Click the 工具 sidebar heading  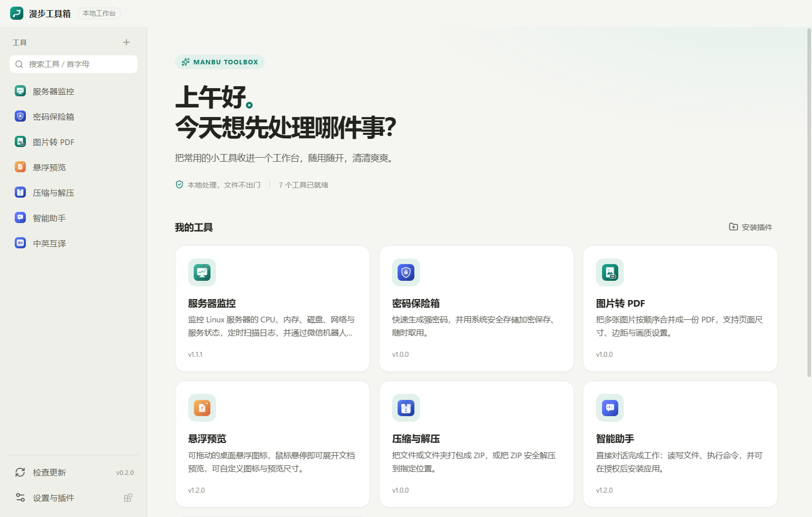coord(20,43)
